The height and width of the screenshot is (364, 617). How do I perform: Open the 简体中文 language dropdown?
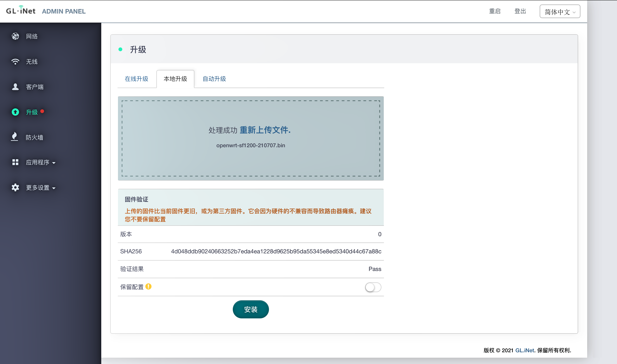[560, 12]
